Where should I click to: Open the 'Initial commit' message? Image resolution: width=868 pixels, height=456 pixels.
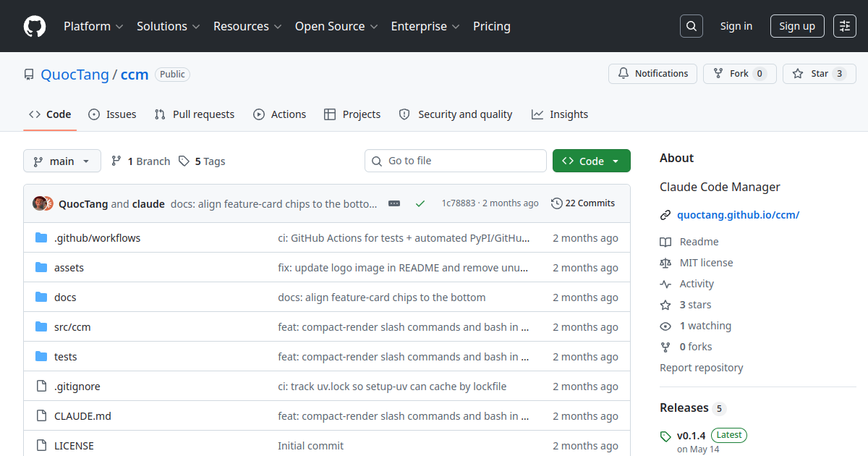click(310, 446)
